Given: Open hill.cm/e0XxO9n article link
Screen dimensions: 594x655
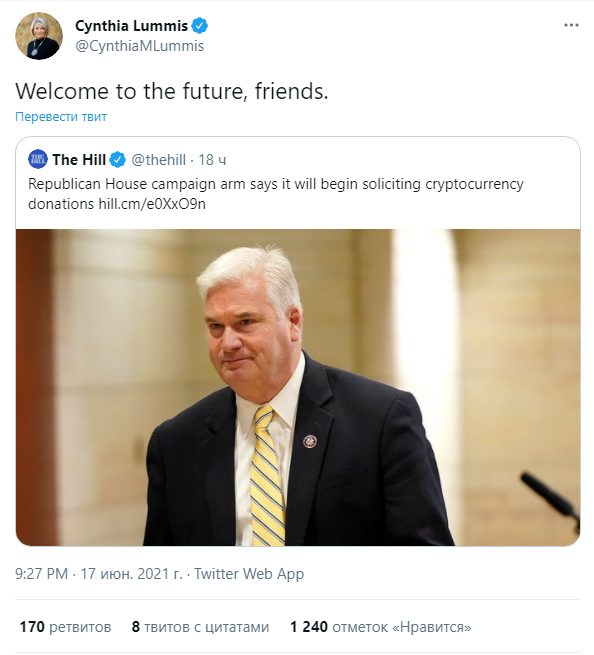Looking at the screenshot, I should coord(152,204).
